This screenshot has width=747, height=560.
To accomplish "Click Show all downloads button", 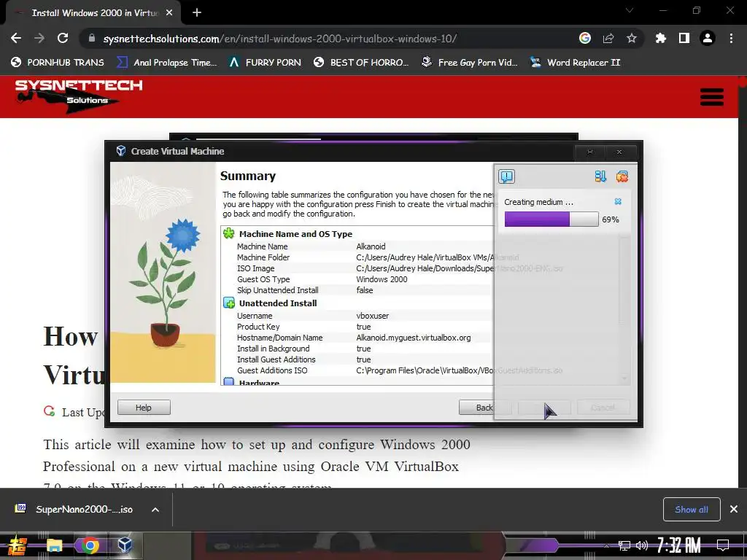I will coord(692,510).
